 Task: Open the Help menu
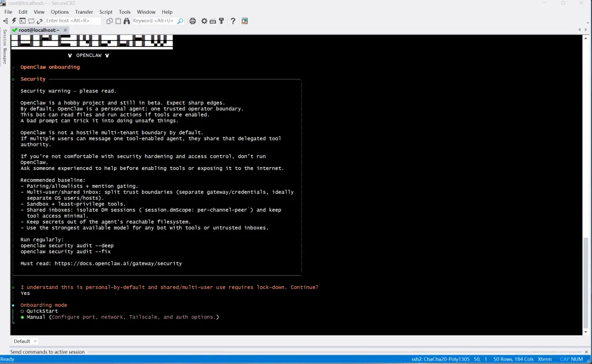pyautogui.click(x=167, y=12)
